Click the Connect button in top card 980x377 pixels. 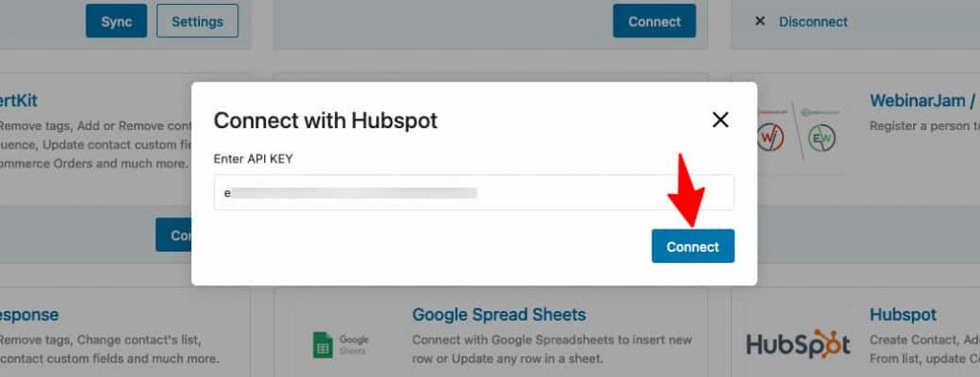[655, 21]
